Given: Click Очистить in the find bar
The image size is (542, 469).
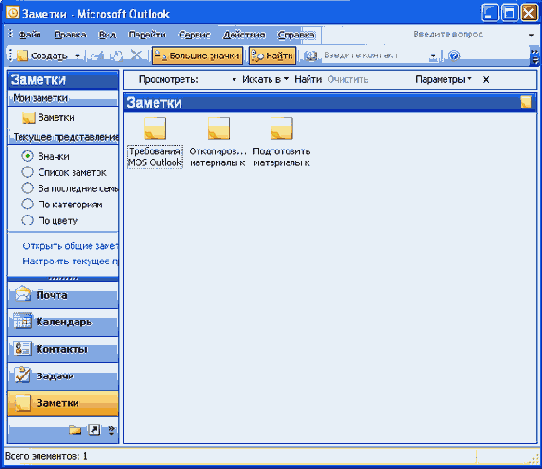Looking at the screenshot, I should pos(348,79).
